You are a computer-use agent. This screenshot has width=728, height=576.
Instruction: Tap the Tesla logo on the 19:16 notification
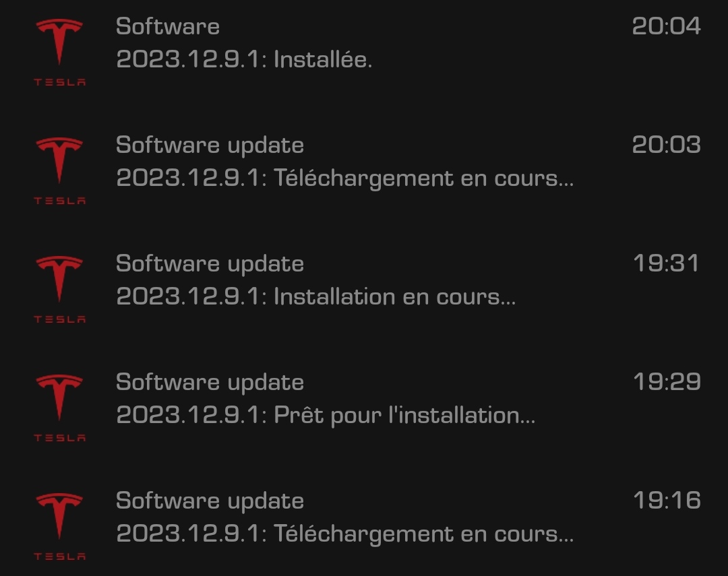(59, 526)
